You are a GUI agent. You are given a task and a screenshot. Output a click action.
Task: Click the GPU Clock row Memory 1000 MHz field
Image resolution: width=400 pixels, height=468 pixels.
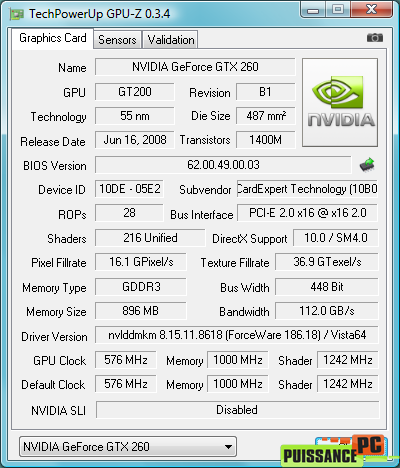point(238,360)
